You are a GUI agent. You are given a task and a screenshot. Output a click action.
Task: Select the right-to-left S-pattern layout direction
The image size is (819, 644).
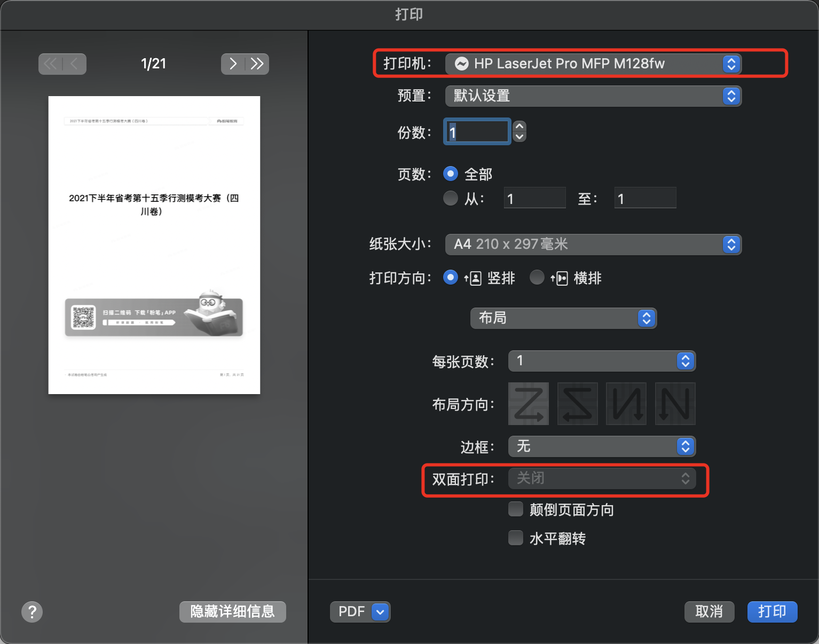click(x=578, y=404)
